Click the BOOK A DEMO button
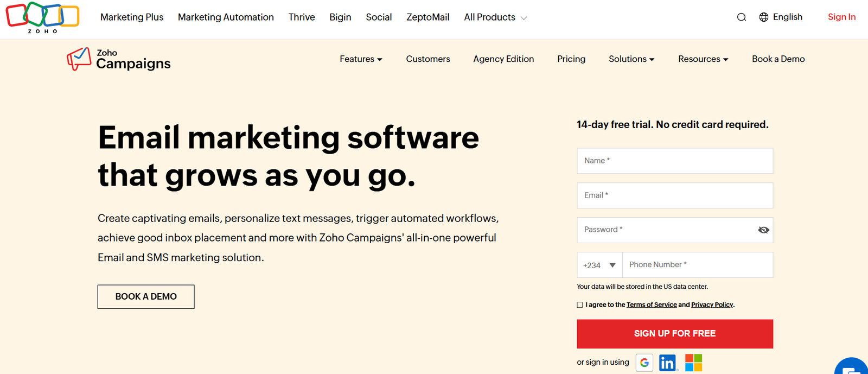Viewport: 868px width, 374px height. [x=145, y=296]
